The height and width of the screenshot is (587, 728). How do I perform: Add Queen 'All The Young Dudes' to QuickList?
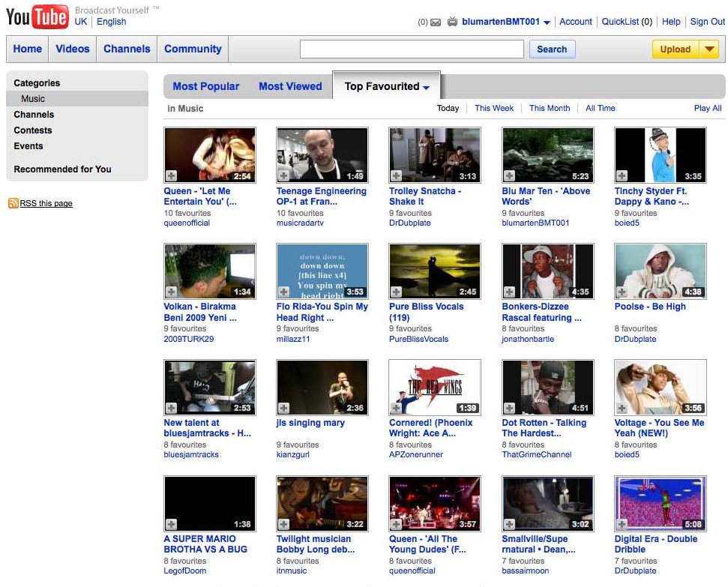click(396, 524)
